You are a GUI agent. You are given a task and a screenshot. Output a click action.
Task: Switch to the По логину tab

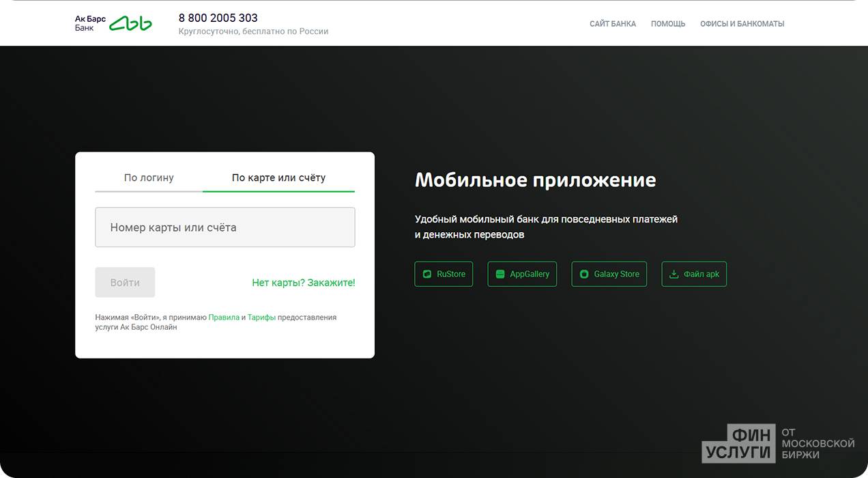point(149,178)
